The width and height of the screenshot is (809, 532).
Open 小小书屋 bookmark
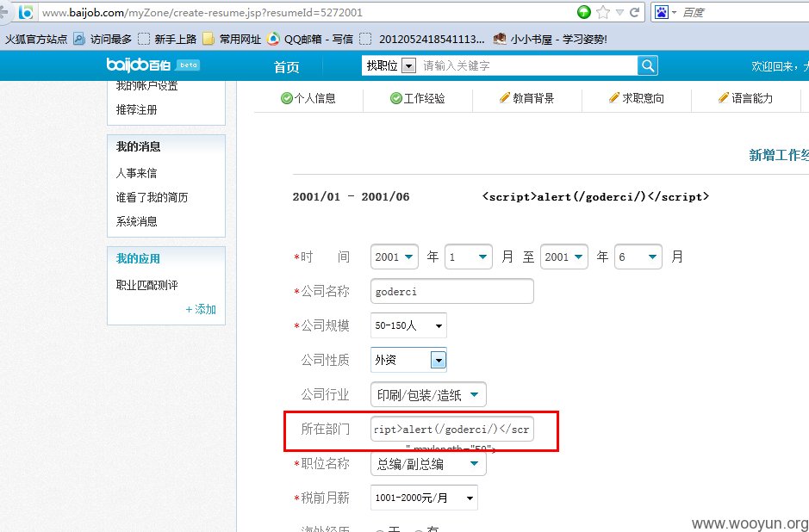click(x=551, y=39)
